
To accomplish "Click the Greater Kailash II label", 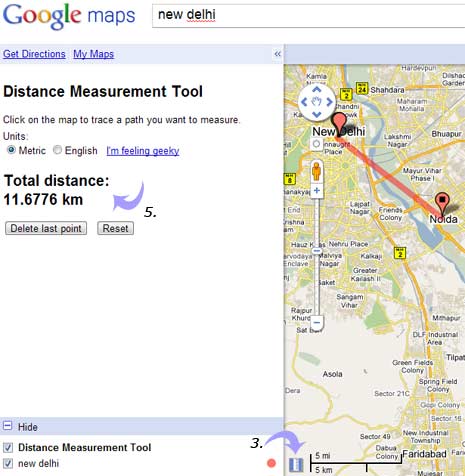I will coord(366,274).
